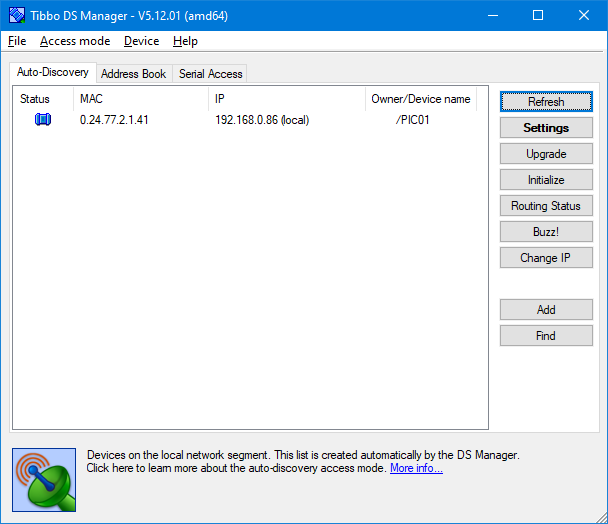The image size is (608, 524).
Task: Click the Initialize button
Action: 546,180
